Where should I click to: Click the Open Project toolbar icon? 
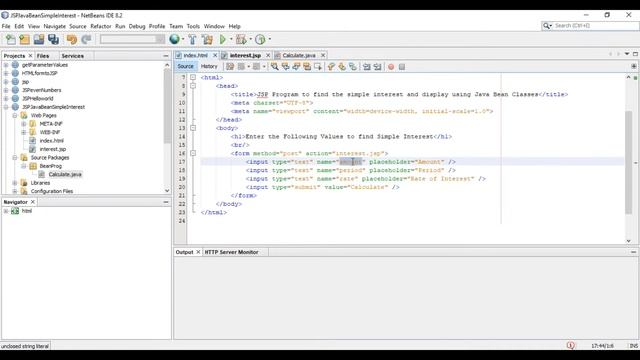coord(39,40)
